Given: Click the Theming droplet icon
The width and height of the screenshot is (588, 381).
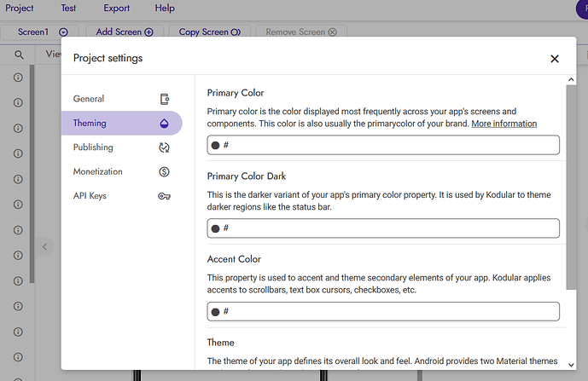Looking at the screenshot, I should pos(164,124).
